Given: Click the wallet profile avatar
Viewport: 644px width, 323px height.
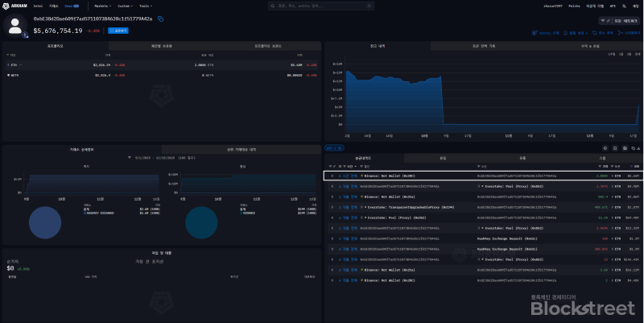Looking at the screenshot, I should pyautogui.click(x=16, y=25).
